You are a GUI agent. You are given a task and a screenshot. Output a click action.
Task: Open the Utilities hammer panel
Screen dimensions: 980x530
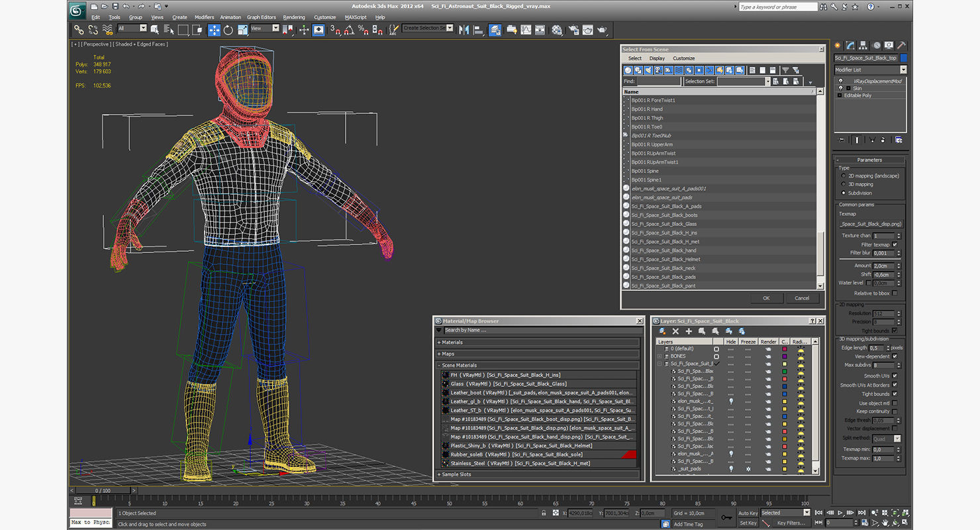pos(901,46)
